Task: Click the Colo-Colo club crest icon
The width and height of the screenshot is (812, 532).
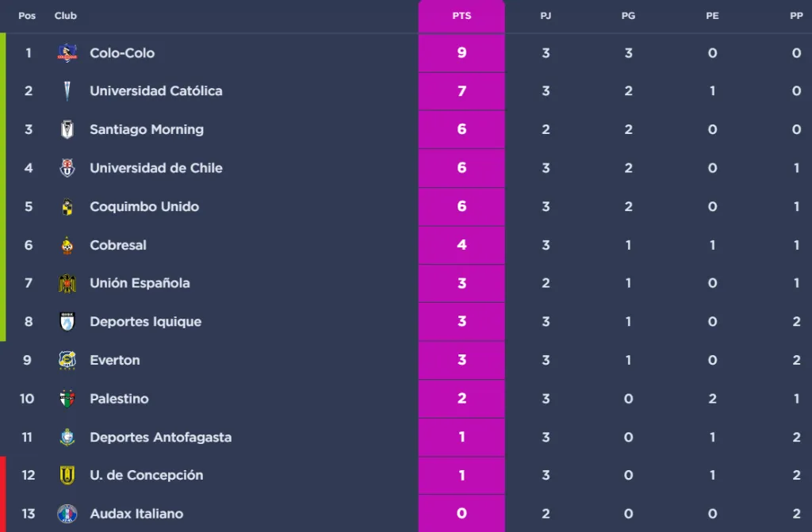Action: tap(67, 53)
